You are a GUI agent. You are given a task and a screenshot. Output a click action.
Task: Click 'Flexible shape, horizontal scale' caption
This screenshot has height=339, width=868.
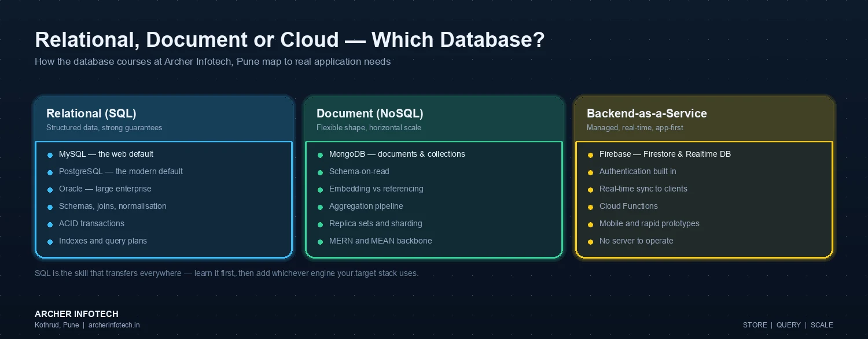[369, 127]
